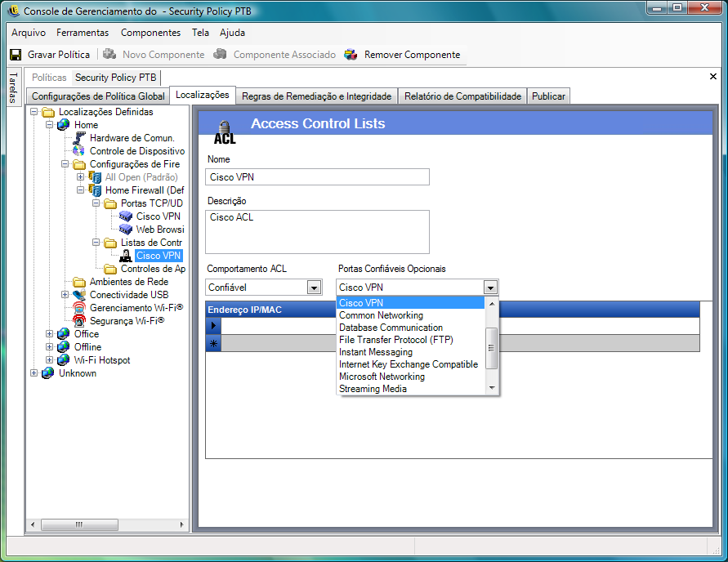Image resolution: width=728 pixels, height=562 pixels.
Task: Switch to Regras de Remediação e Integridade tab
Action: click(x=317, y=96)
